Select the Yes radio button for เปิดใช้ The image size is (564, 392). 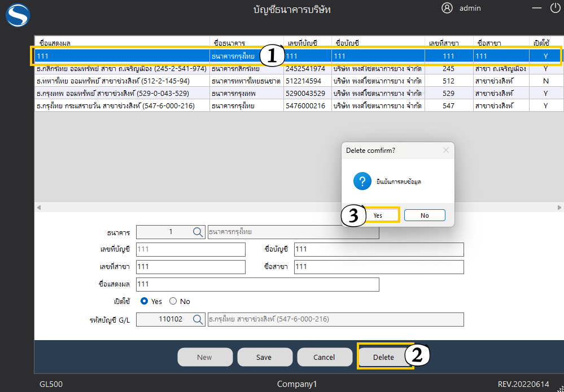pos(145,301)
